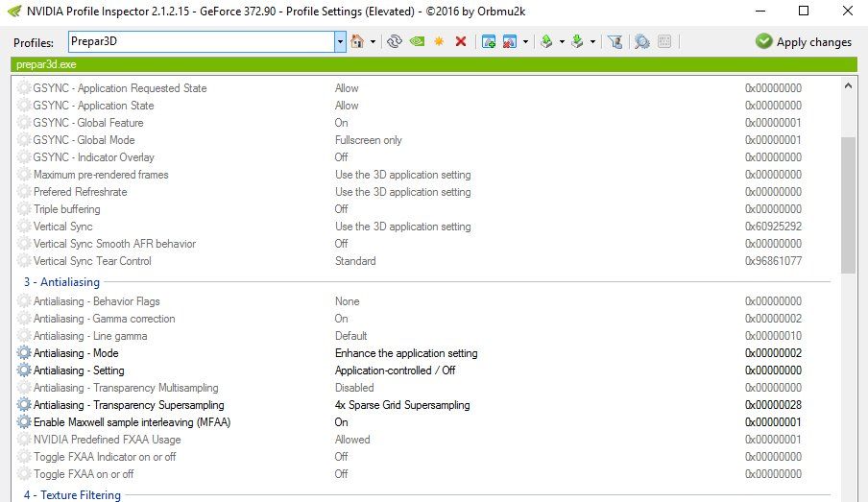
Task: Click gear icon beside Toggle FXAA on or off
Action: point(24,474)
